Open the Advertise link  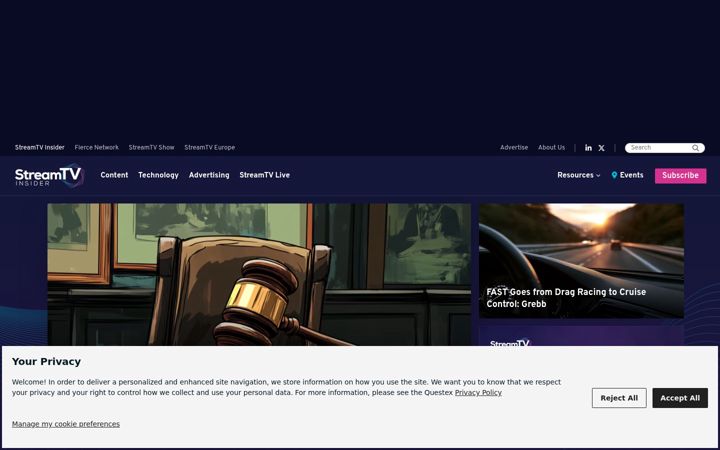pos(514,147)
